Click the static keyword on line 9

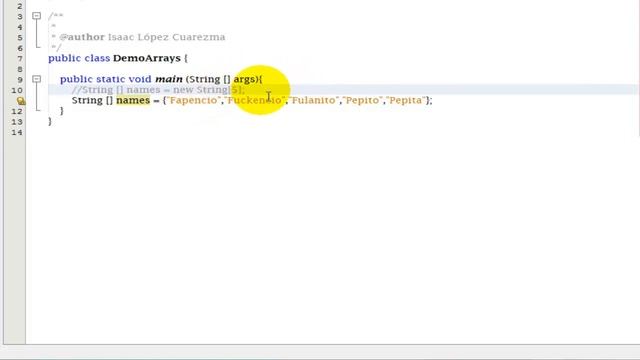[x=111, y=79]
